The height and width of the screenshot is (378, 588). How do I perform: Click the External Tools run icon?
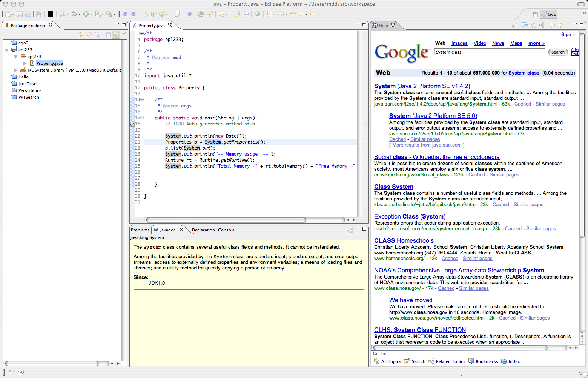109,14
